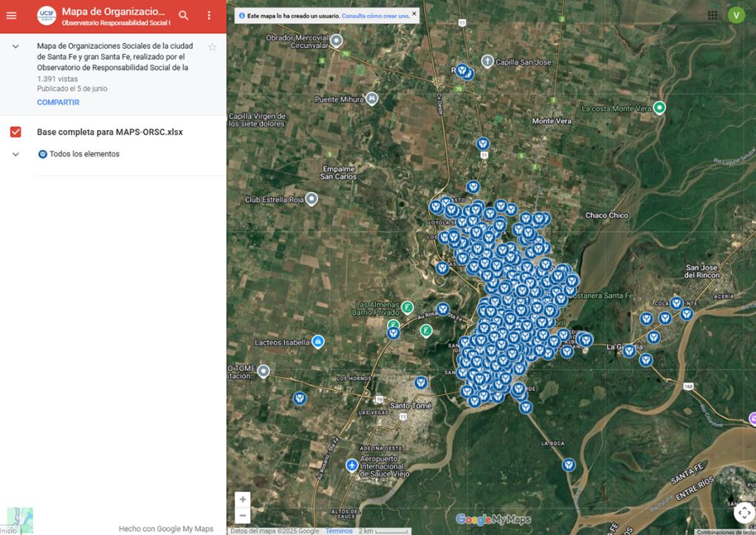The height and width of the screenshot is (535, 756).
Task: Uncheck the Base completa para MAPS-ORSC.xlsx layer
Action: point(16,132)
